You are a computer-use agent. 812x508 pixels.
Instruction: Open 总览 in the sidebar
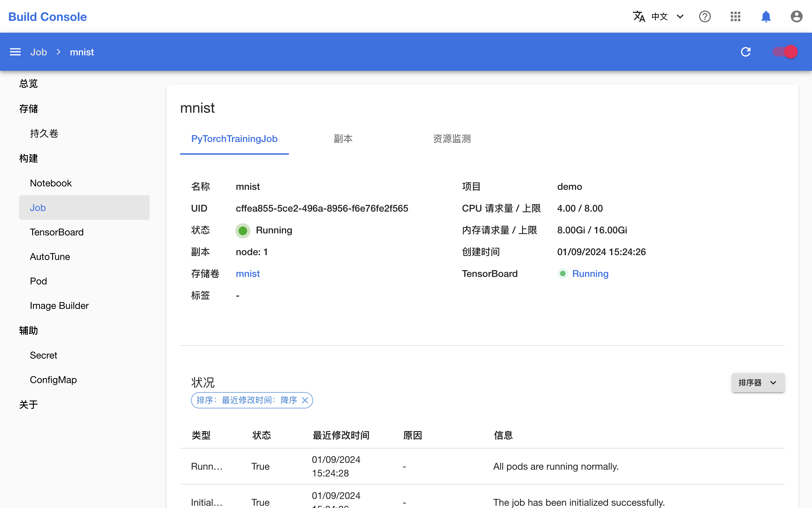pyautogui.click(x=29, y=83)
